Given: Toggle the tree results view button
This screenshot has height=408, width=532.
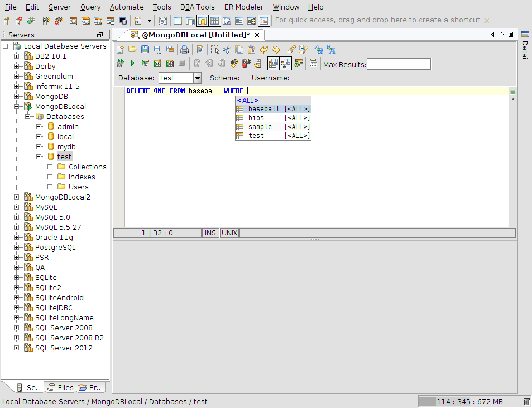Looking at the screenshot, I should click(286, 63).
